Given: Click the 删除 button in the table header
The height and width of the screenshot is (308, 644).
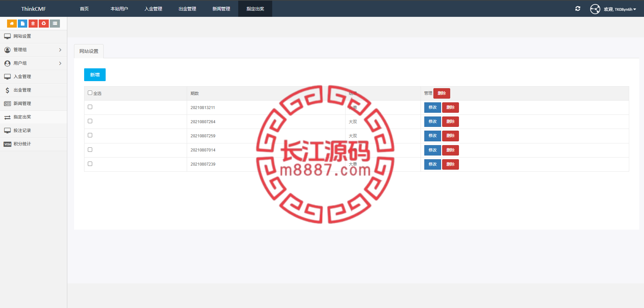Looking at the screenshot, I should coord(442,93).
